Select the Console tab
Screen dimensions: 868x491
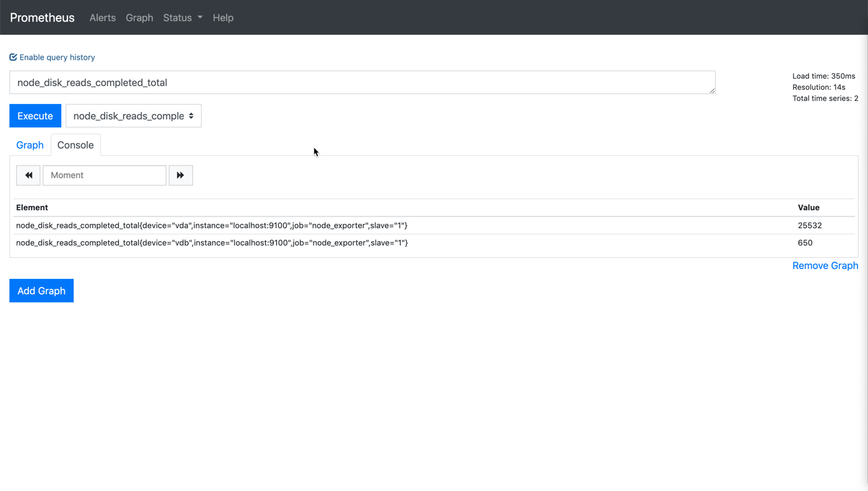point(75,145)
